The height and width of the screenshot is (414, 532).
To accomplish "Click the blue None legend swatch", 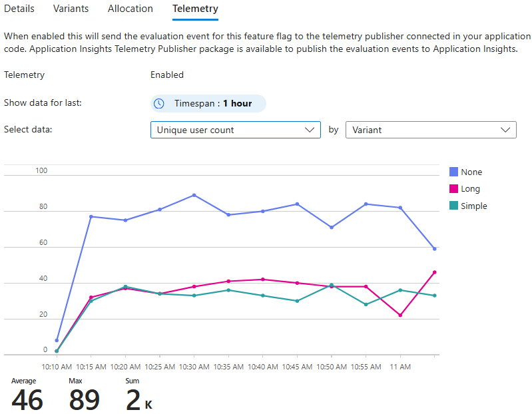I will click(x=454, y=172).
